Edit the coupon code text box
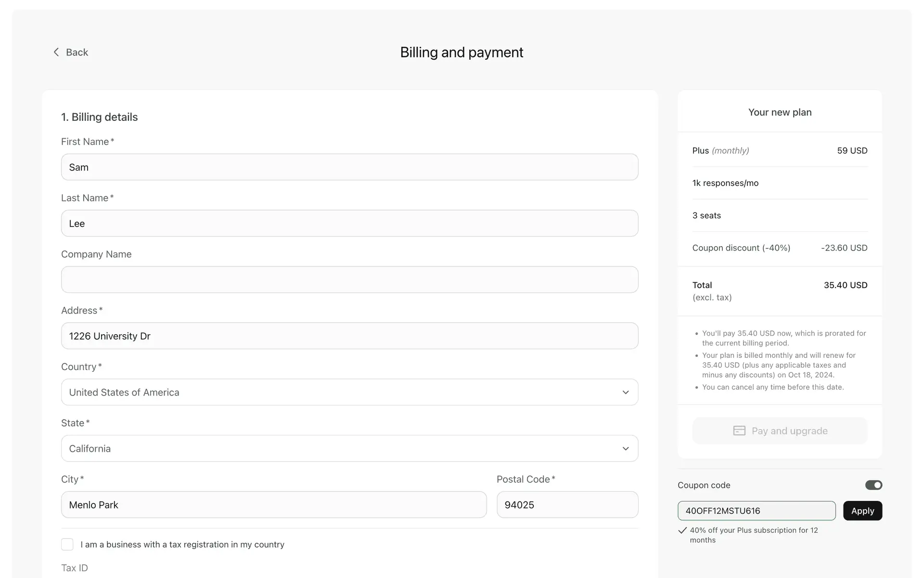The width and height of the screenshot is (924, 578). pyautogui.click(x=756, y=511)
